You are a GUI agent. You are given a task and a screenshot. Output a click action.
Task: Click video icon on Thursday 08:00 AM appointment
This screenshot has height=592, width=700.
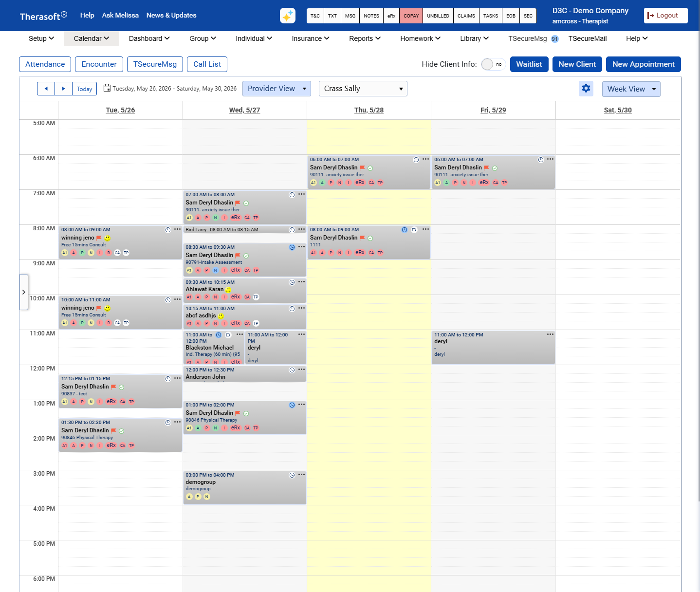click(414, 230)
